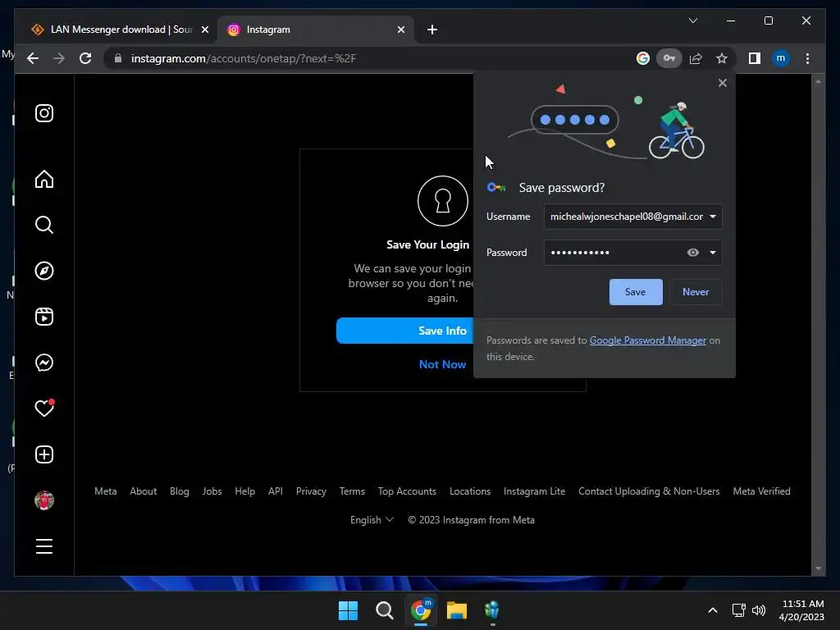Expand the Username dropdown arrow
The width and height of the screenshot is (840, 630).
click(x=713, y=217)
